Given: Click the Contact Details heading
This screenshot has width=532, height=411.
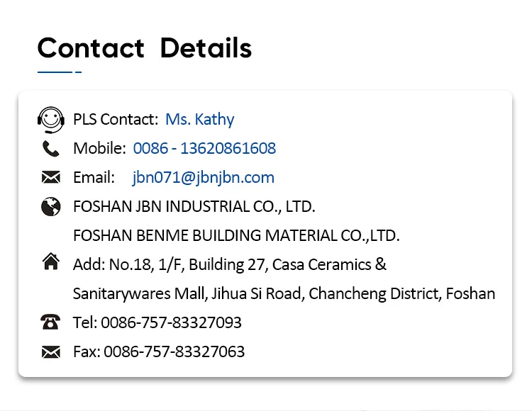Looking at the screenshot, I should pos(145,48).
